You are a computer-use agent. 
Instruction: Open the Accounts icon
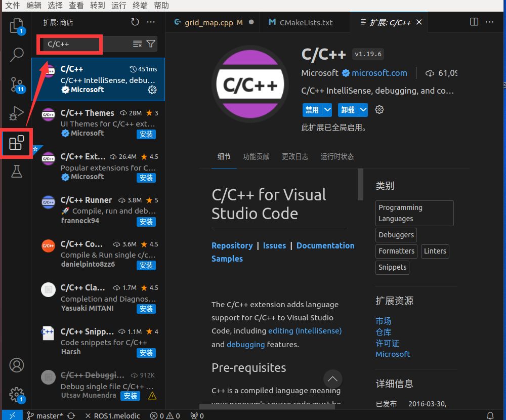(17, 365)
